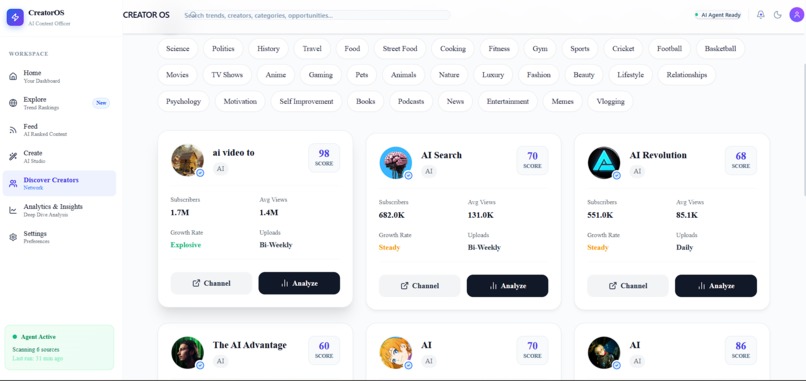Image resolution: width=806 pixels, height=381 pixels.
Task: Click AI Search 682.0K subscribers value
Action: coord(393,215)
